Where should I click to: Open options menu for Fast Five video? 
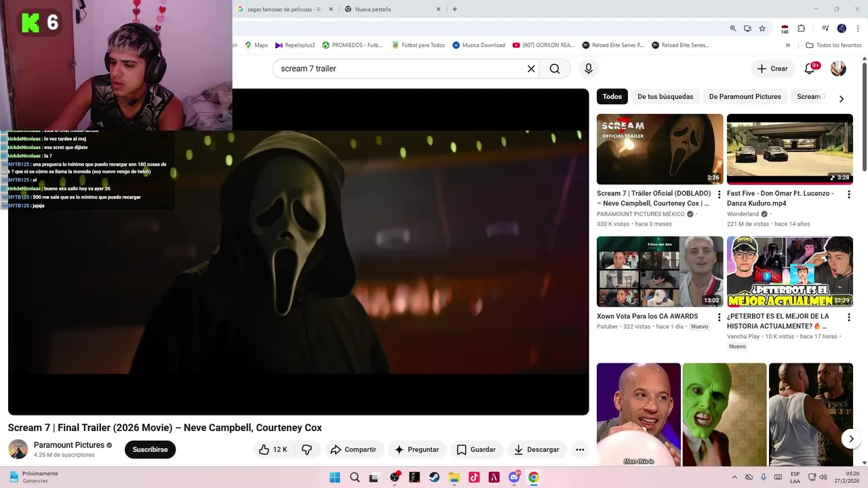point(848,195)
